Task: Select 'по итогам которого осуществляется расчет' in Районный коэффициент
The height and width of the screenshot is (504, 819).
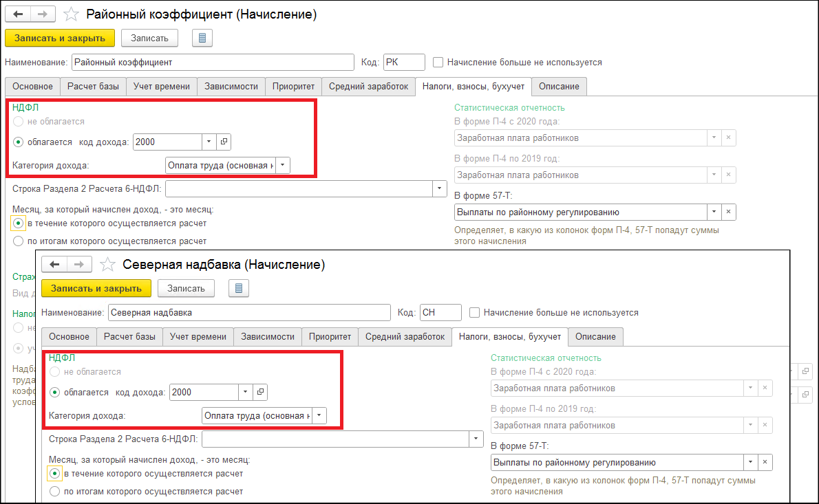Action: point(19,241)
